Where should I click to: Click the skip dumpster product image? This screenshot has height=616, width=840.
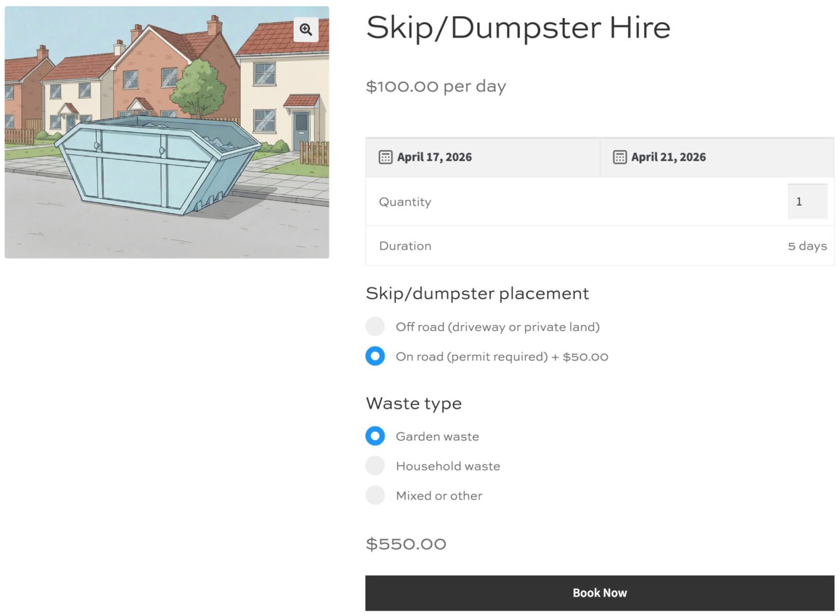click(166, 131)
